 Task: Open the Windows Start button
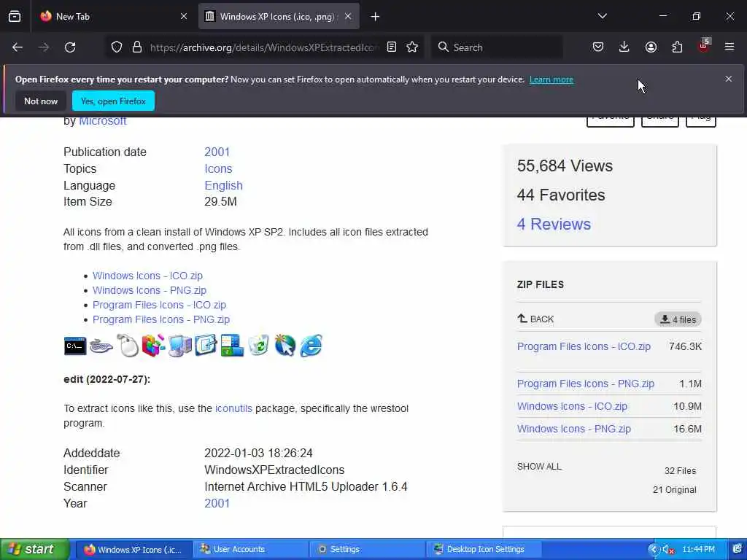click(35, 549)
